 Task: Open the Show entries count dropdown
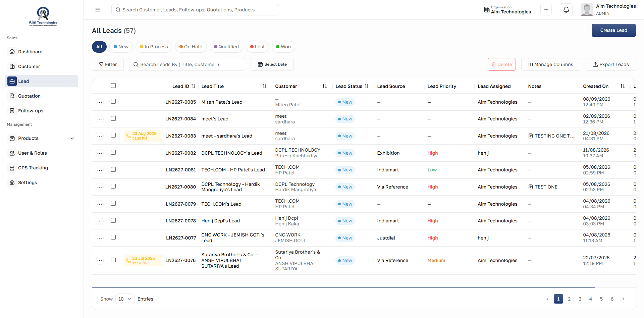tap(125, 299)
